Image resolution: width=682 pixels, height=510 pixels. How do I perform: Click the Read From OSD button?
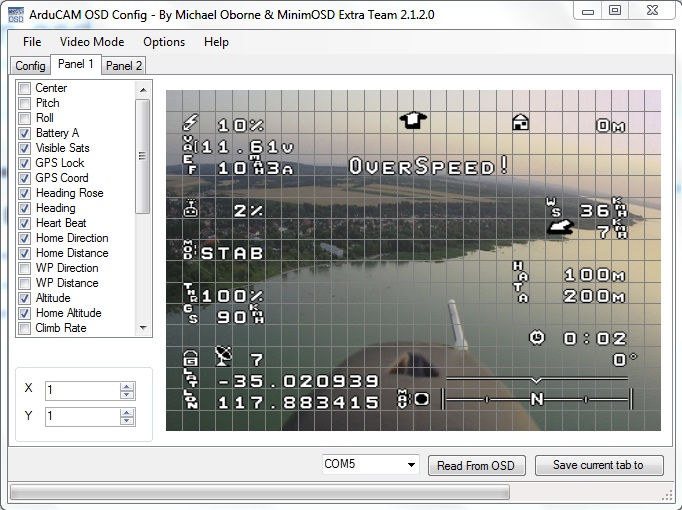(477, 466)
